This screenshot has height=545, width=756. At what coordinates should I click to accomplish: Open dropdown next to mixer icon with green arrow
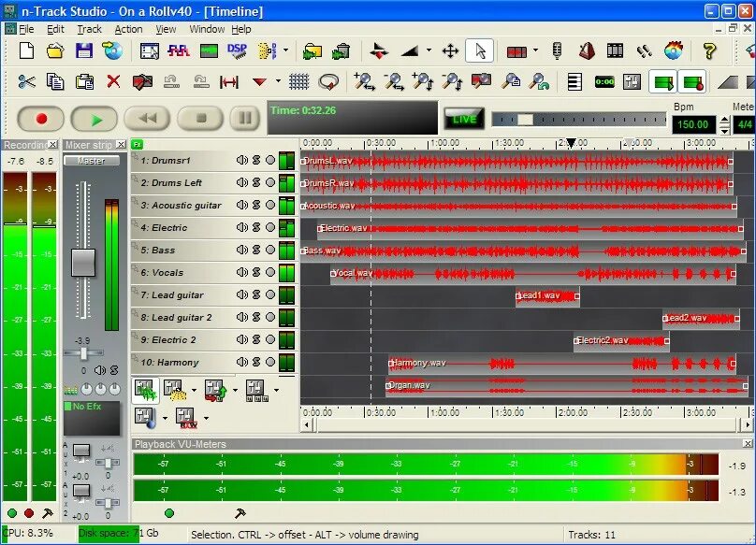[235, 390]
